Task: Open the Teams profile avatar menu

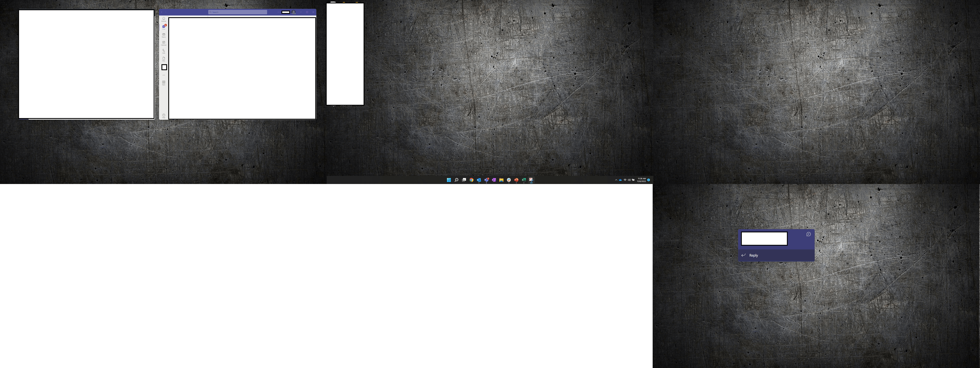Action: (x=294, y=12)
